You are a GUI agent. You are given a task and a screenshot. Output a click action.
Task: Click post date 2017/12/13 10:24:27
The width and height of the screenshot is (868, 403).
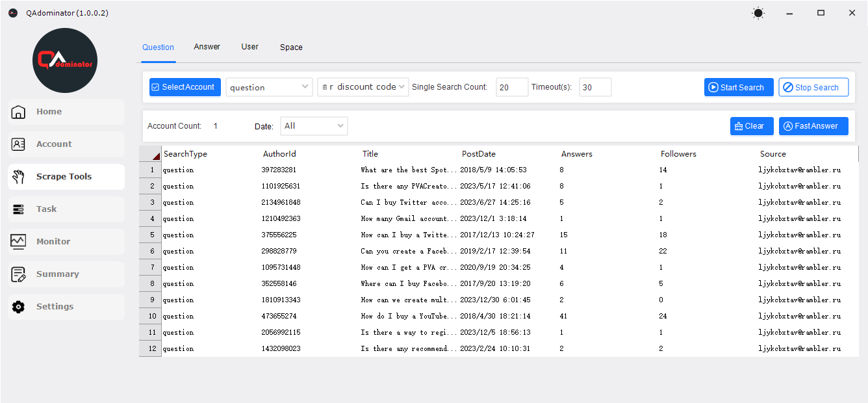[x=497, y=235]
